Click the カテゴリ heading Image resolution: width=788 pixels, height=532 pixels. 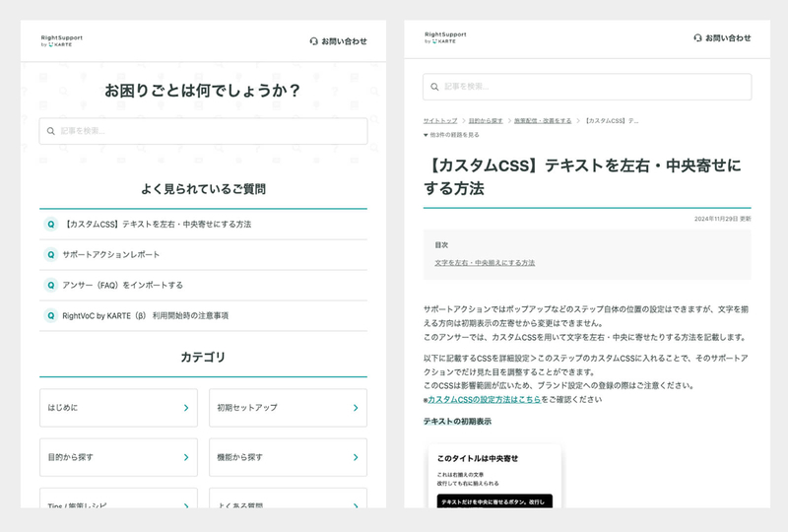[203, 357]
